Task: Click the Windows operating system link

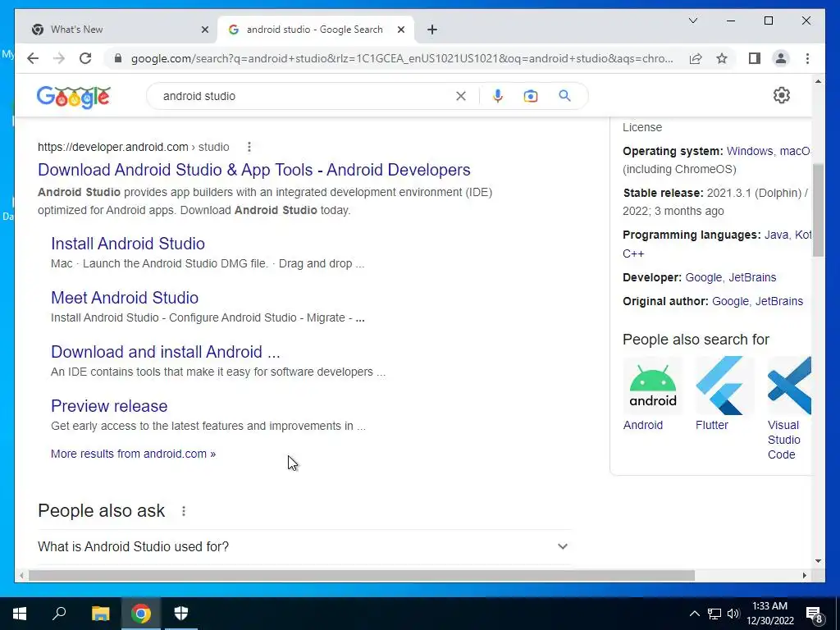Action: pyautogui.click(x=750, y=151)
